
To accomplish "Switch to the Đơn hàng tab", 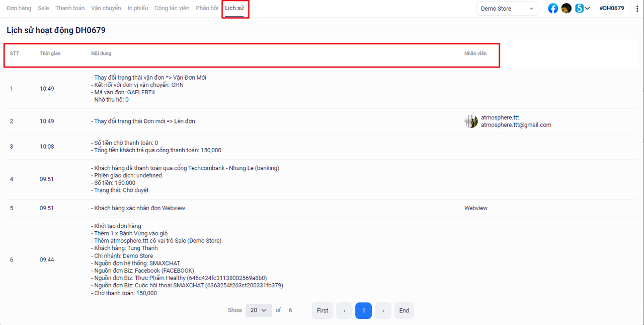I will click(x=19, y=9).
